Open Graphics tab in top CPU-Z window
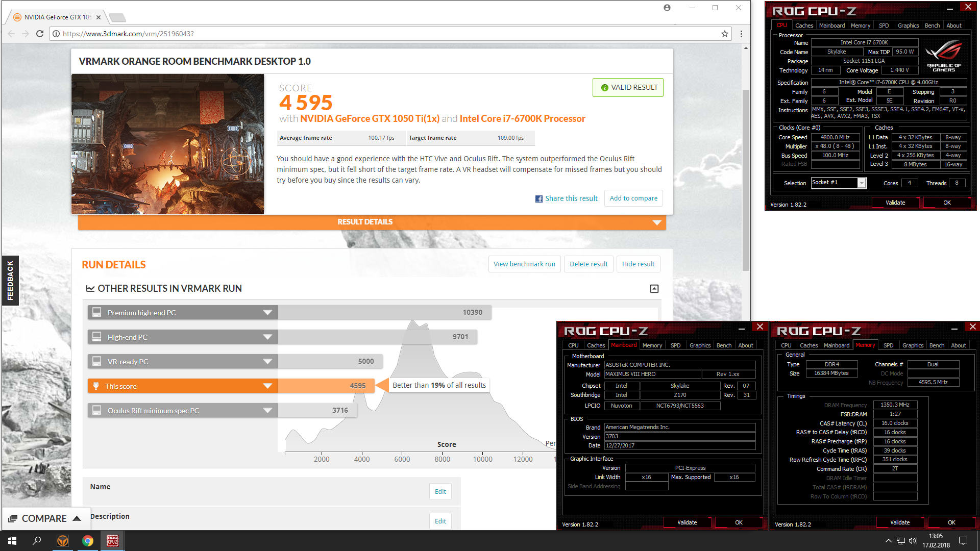This screenshot has height=551, width=980. pos(908,26)
